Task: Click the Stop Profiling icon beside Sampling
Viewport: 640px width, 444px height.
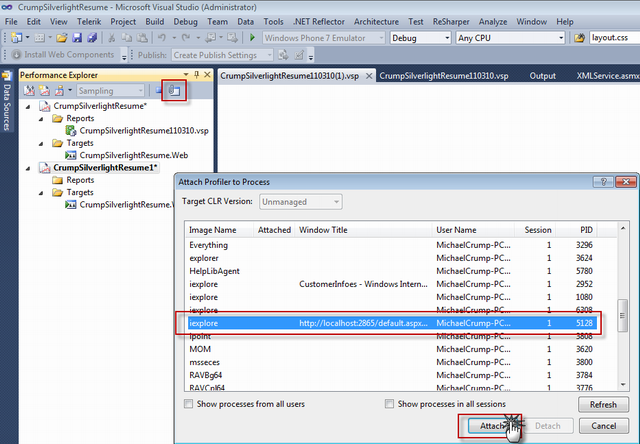Action: click(x=158, y=90)
